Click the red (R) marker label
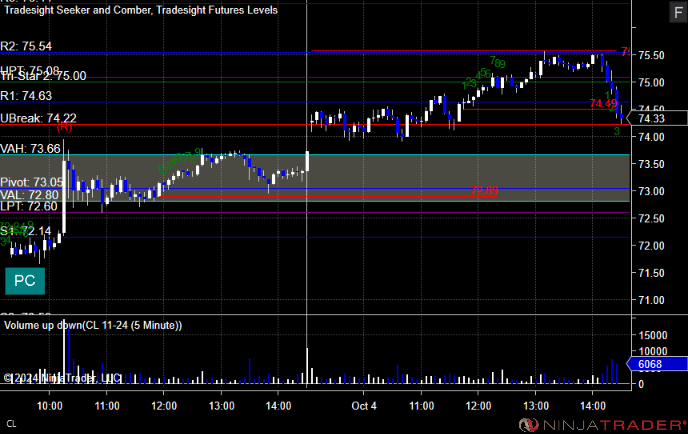Viewport: 688px width, 434px height. pos(64,127)
